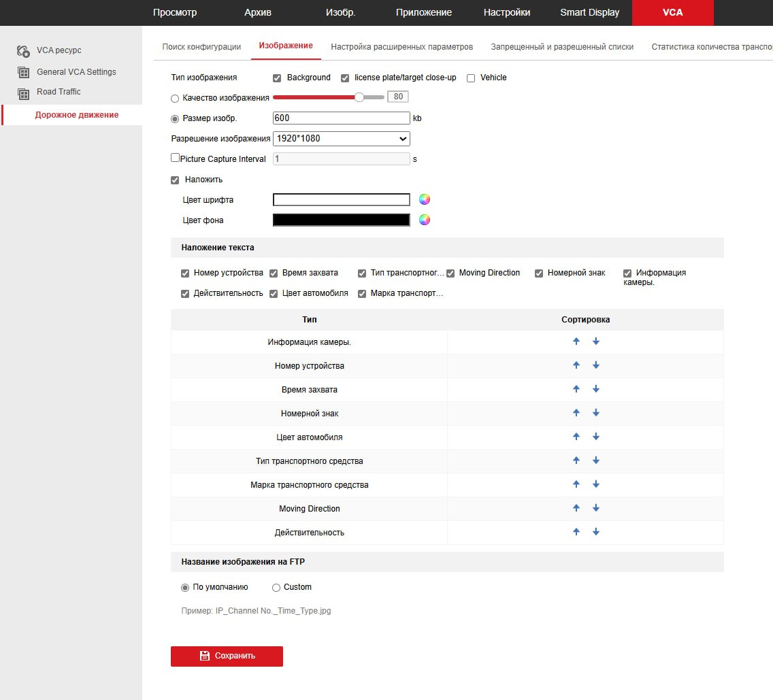773x700 pixels.
Task: Select Размер изобр. radio button
Action: click(174, 119)
